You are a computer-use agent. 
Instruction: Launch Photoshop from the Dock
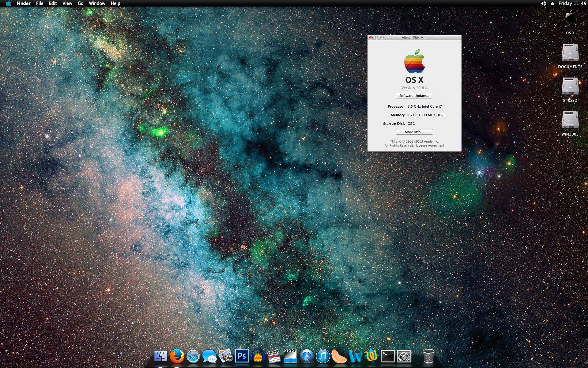coord(242,356)
